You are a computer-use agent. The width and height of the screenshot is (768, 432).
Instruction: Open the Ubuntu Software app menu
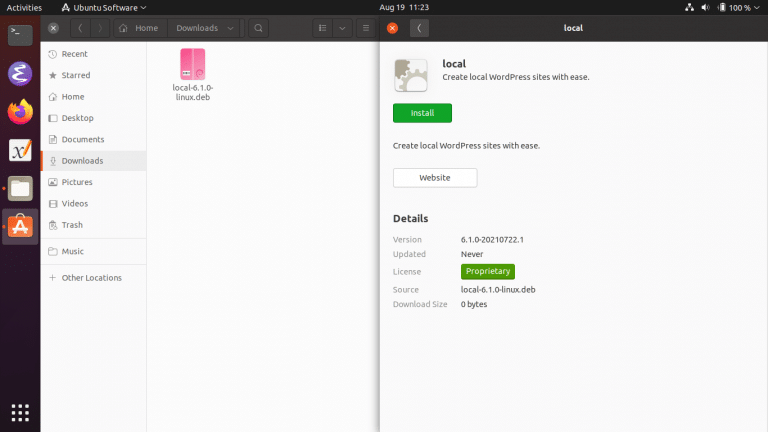(x=104, y=7)
